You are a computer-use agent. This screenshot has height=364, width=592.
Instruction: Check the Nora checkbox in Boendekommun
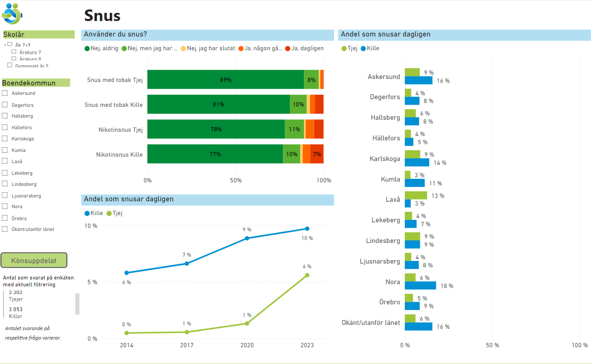5,206
